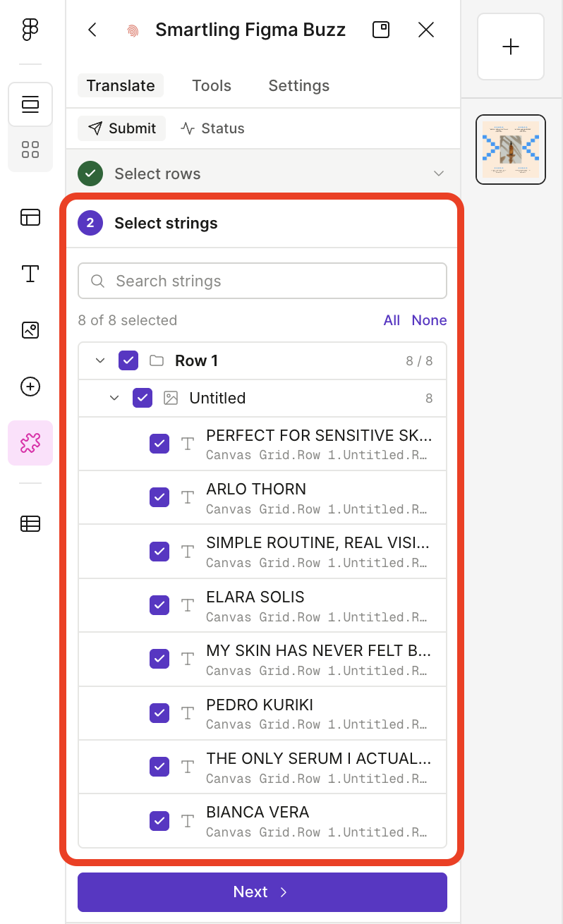The image size is (563, 924).
Task: Focus the Search strings field
Action: tap(262, 281)
